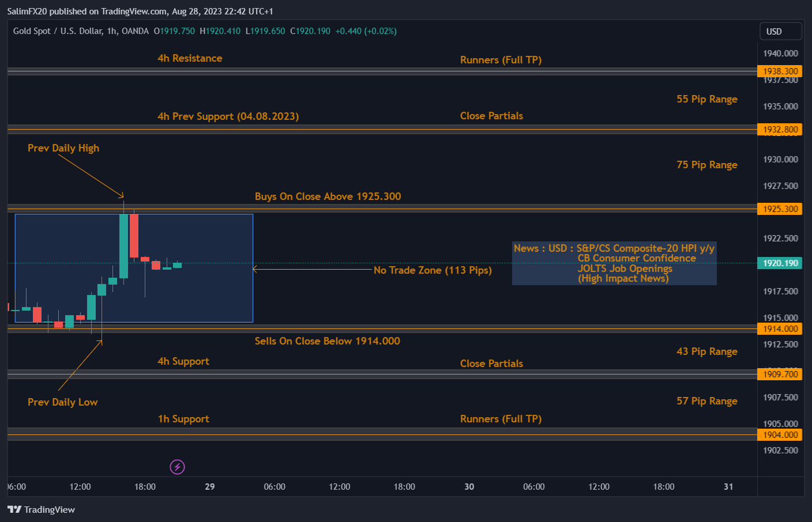The width and height of the screenshot is (812, 522).
Task: Click the 1904.000 price level tag
Action: (x=780, y=435)
